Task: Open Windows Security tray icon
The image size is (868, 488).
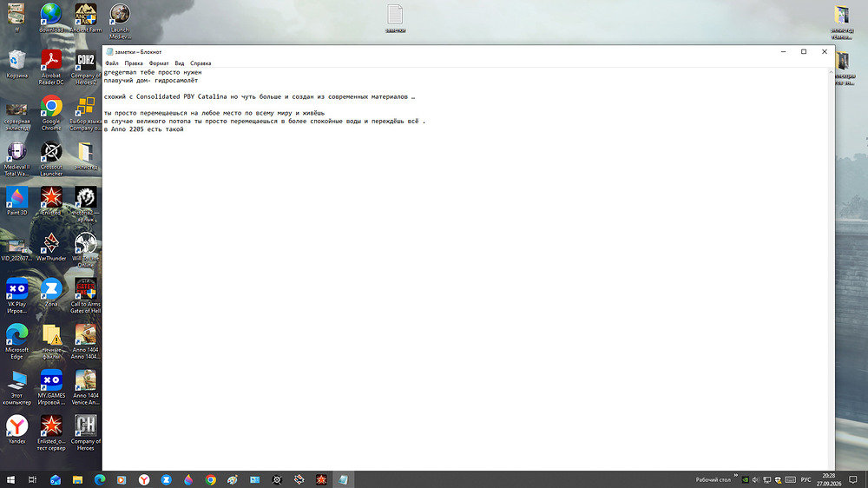Action: point(778,479)
